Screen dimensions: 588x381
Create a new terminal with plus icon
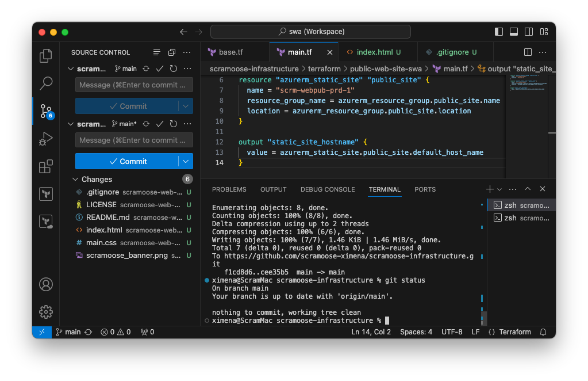[x=490, y=189]
